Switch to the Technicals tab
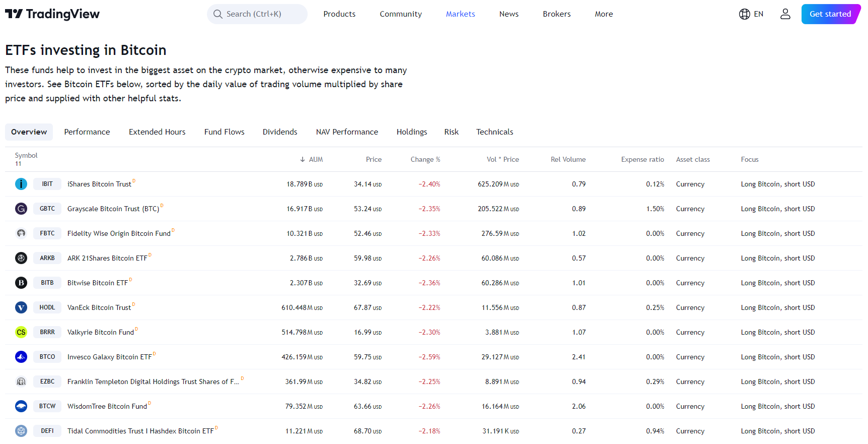The width and height of the screenshot is (868, 444). [x=495, y=132]
